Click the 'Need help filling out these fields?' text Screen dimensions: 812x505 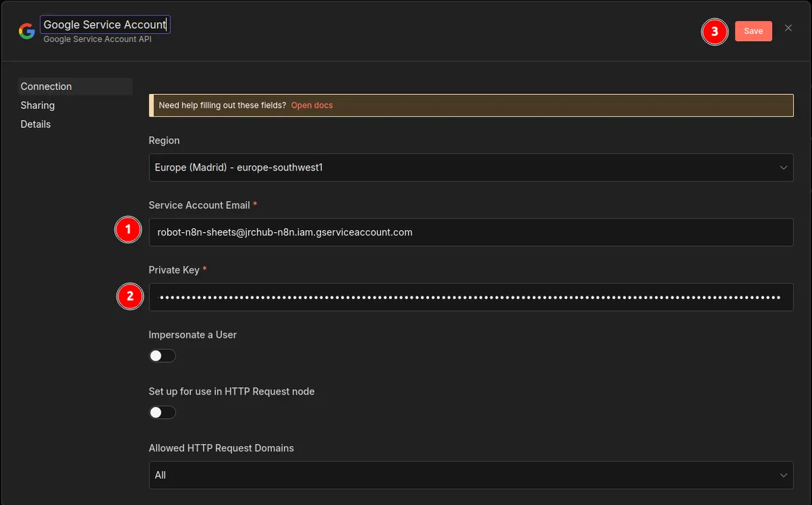(x=222, y=106)
